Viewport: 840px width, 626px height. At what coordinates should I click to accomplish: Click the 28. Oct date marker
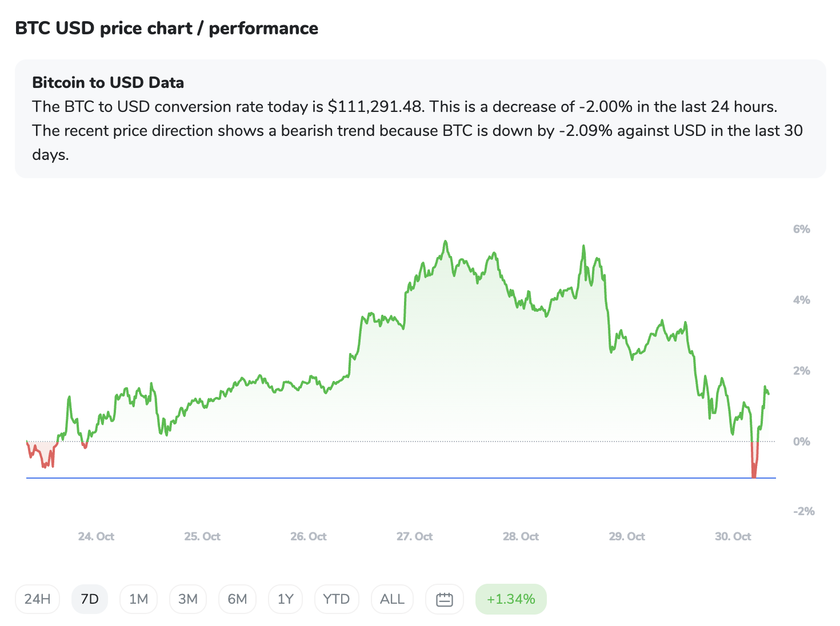tap(521, 536)
